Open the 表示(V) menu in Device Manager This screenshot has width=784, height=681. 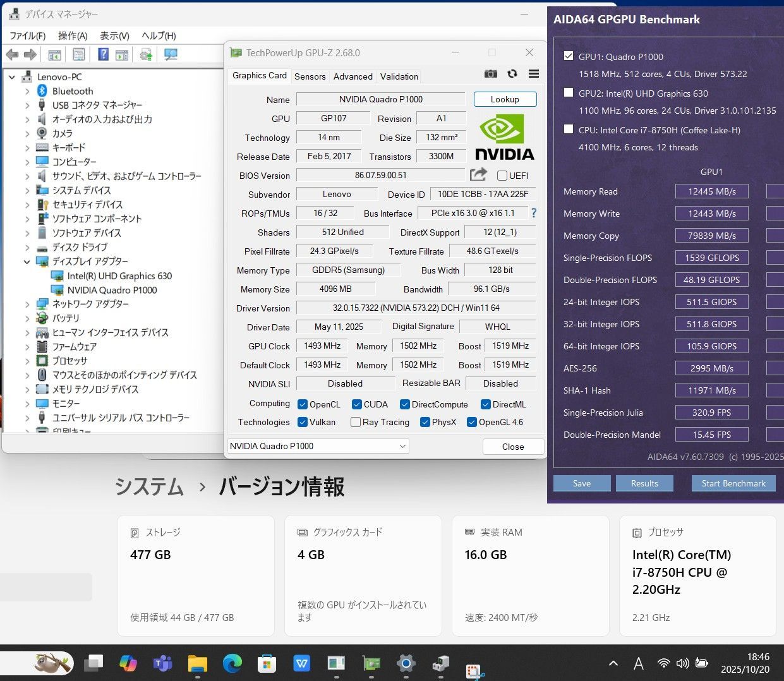point(114,36)
